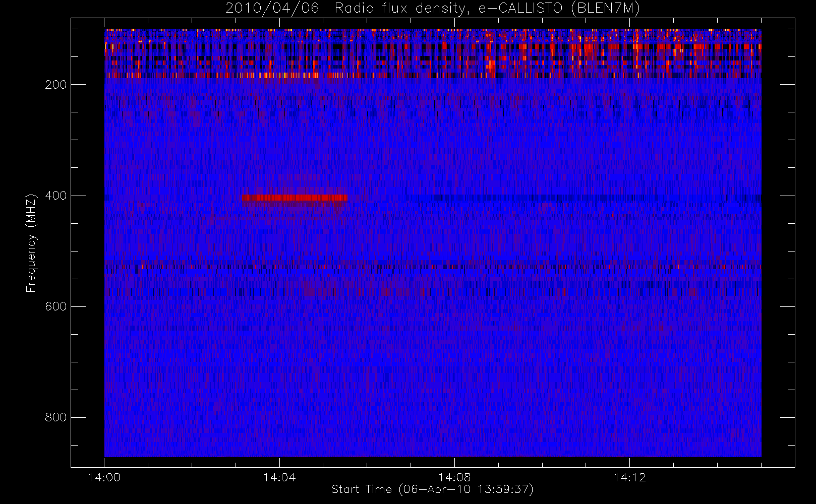Image resolution: width=816 pixels, height=504 pixels.
Task: Click the date "2010/04/06" in the title
Action: click(272, 9)
